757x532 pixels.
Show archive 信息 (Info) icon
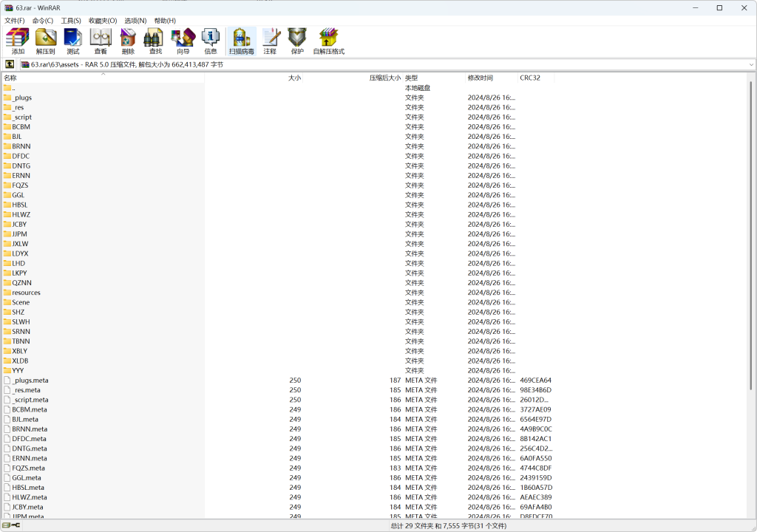pyautogui.click(x=211, y=41)
